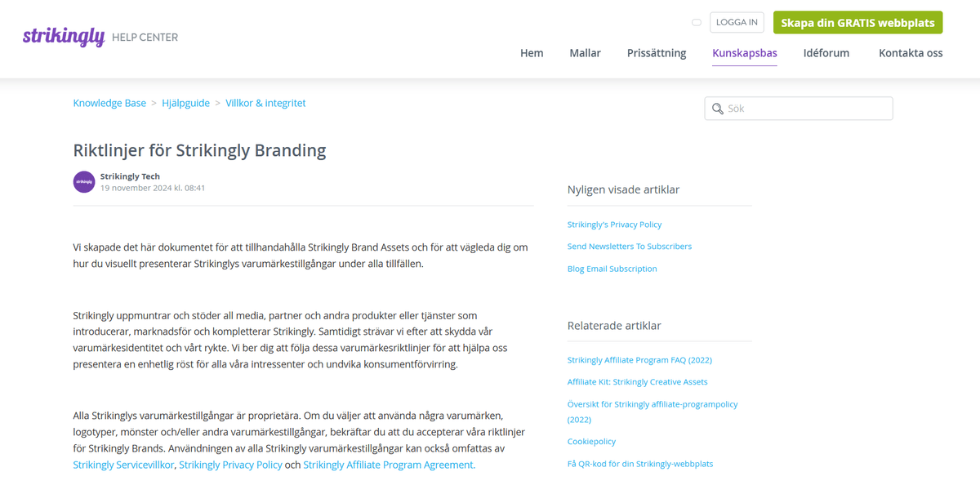Go to the Hem menu item

[532, 53]
